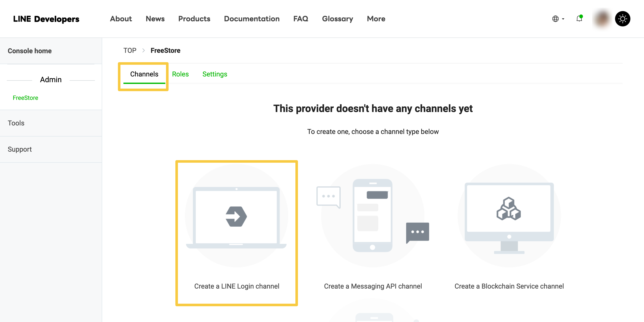
Task: Switch to the Roles tab
Action: coord(180,74)
